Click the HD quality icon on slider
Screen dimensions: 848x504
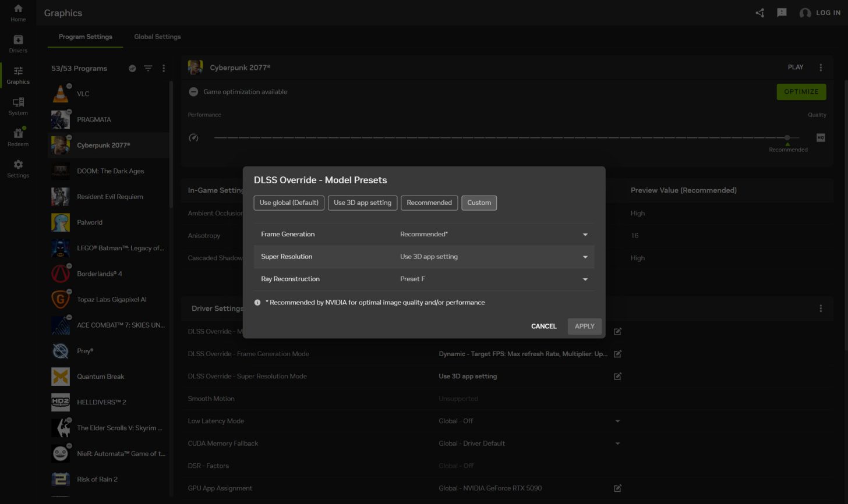click(x=821, y=138)
